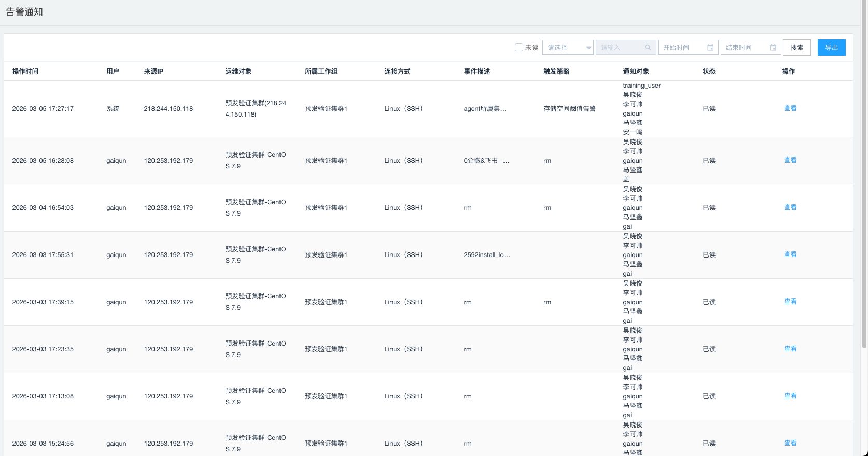Click the 请输入 search input field

(621, 48)
